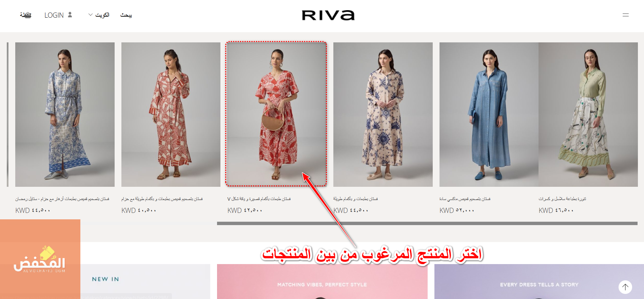Screen dimensions: 644x299
Task: Click the KWD 42.500 dress title link
Action: (259, 199)
